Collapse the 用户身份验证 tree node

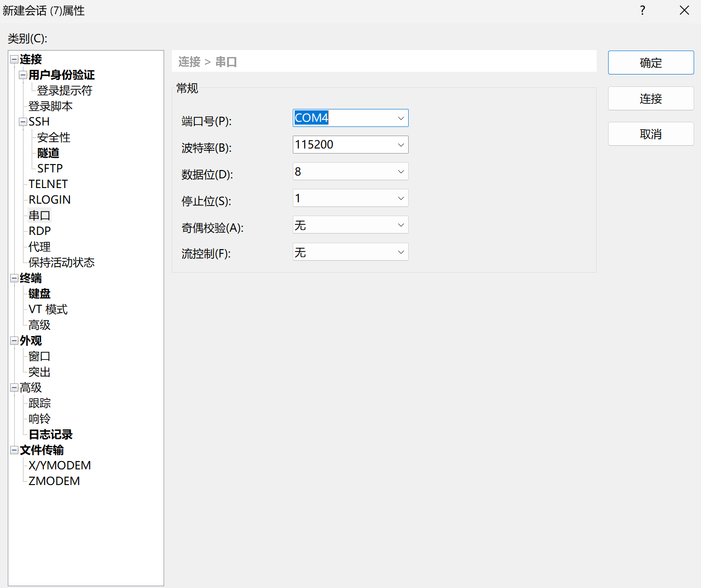(x=23, y=75)
